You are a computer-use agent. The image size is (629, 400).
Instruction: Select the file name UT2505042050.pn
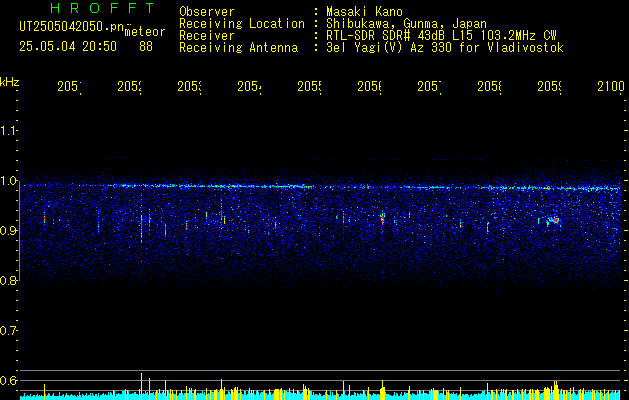[x=71, y=27]
